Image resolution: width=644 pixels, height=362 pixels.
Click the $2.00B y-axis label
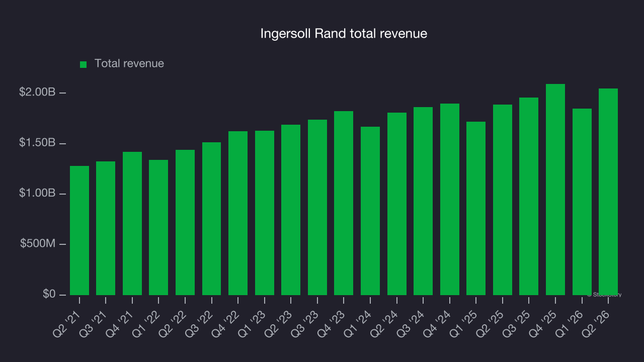pos(37,93)
